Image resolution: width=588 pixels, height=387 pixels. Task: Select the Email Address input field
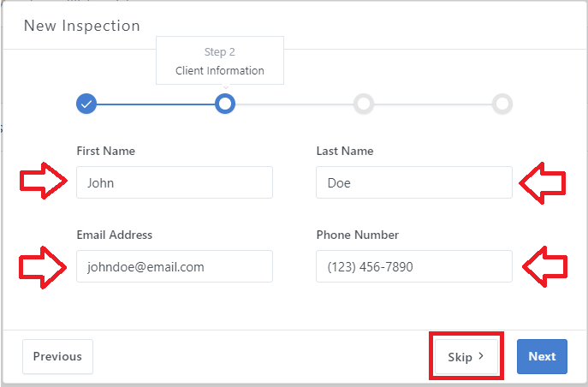click(x=174, y=266)
